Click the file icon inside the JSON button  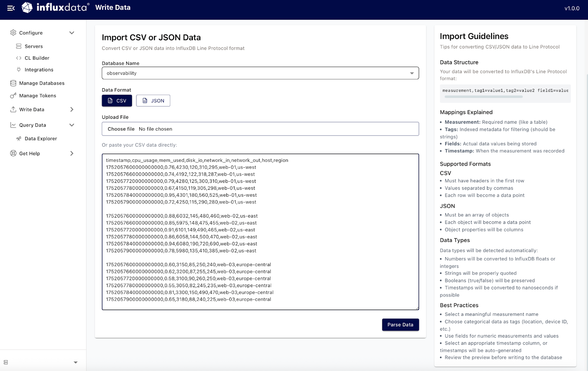(145, 101)
